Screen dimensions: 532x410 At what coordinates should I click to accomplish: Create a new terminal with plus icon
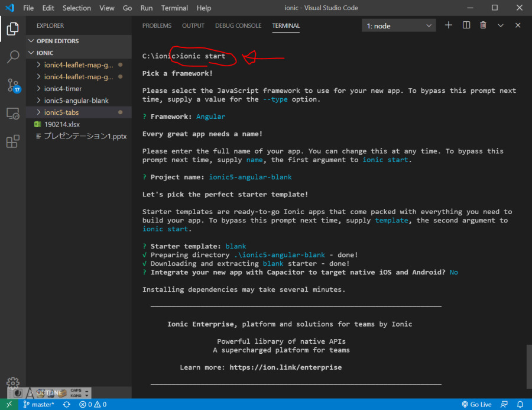[x=449, y=25]
